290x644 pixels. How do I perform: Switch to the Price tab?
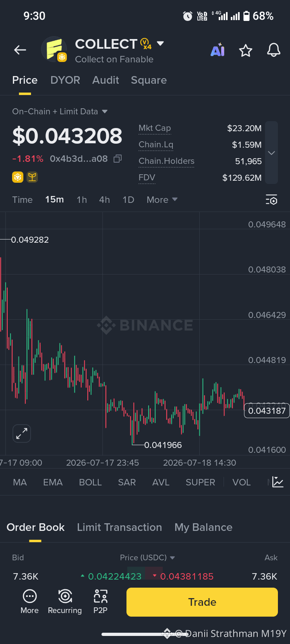click(x=25, y=80)
